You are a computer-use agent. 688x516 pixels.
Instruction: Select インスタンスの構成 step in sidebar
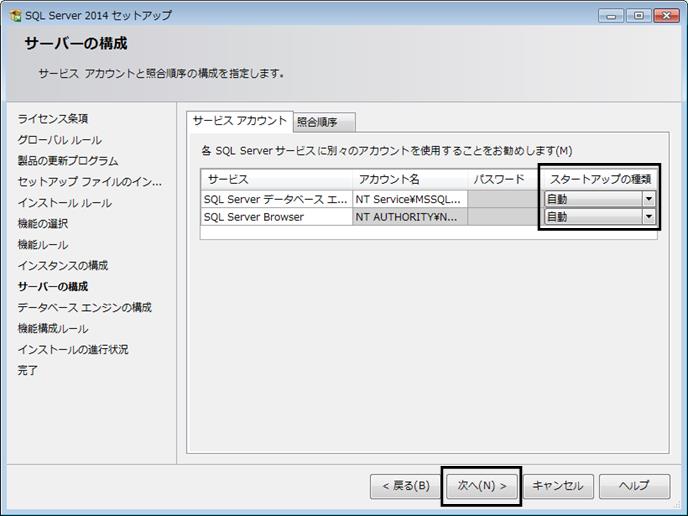(x=63, y=265)
